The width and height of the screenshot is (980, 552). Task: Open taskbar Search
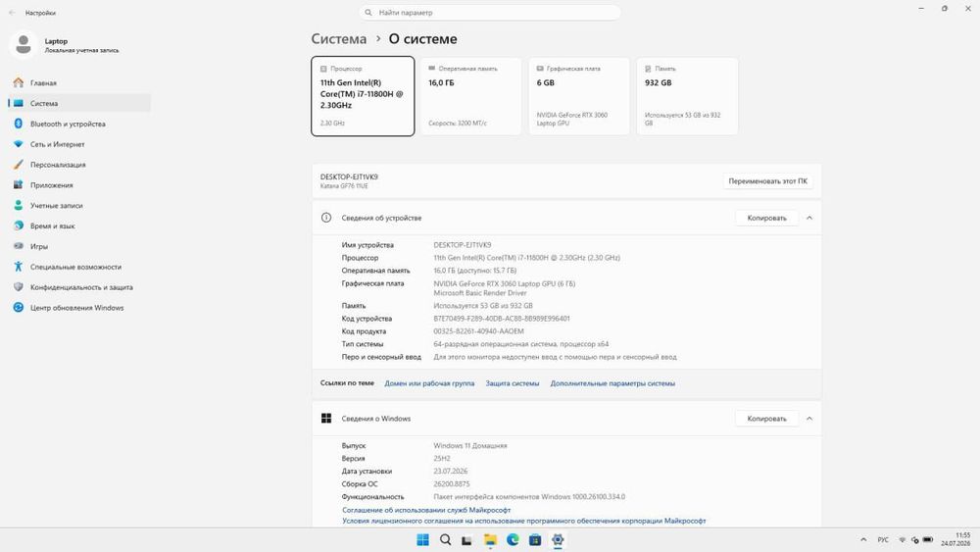(x=445, y=539)
